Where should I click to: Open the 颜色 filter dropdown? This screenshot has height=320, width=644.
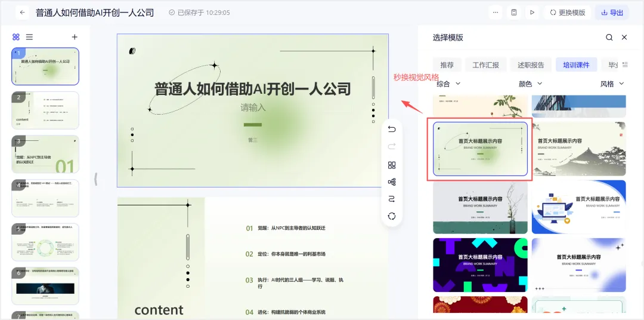pyautogui.click(x=531, y=84)
